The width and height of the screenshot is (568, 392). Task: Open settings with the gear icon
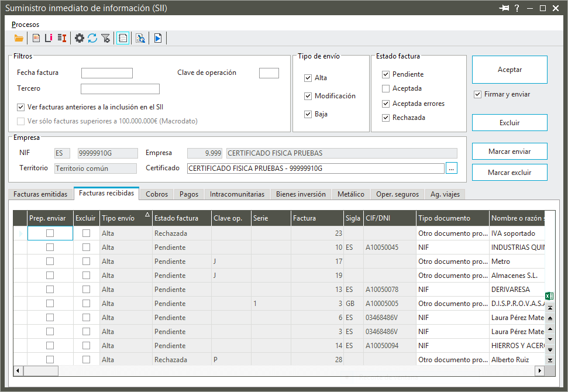[80, 38]
